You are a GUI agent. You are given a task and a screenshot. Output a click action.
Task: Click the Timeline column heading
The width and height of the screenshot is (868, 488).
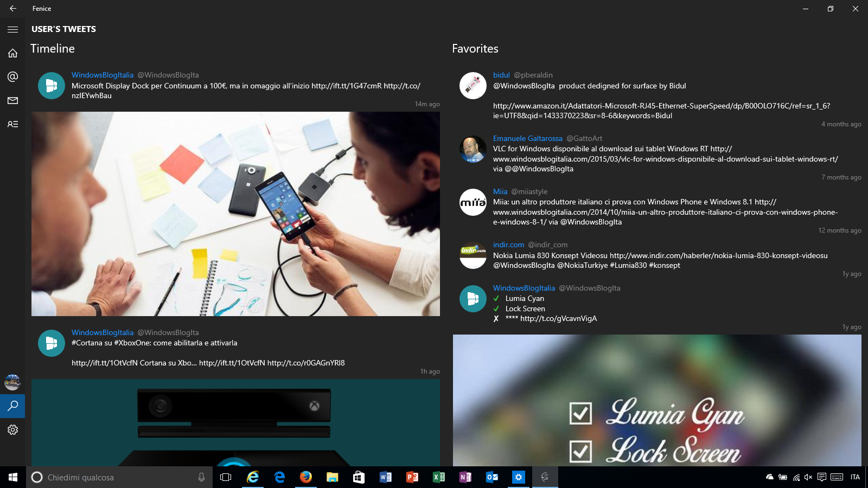point(53,48)
